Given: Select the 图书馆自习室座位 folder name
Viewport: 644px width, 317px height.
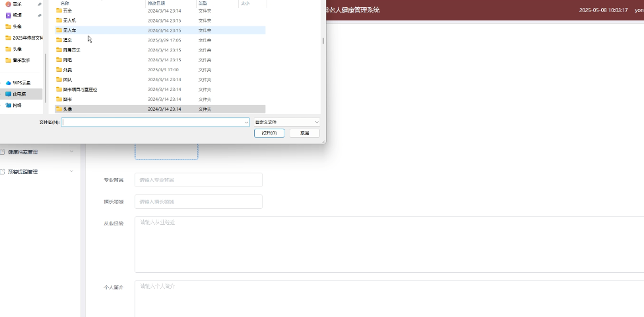Looking at the screenshot, I should pos(80,90).
